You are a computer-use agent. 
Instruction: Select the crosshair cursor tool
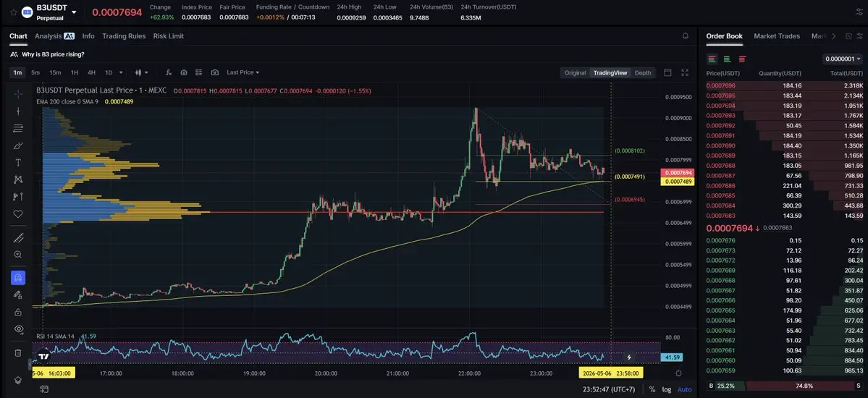18,93
